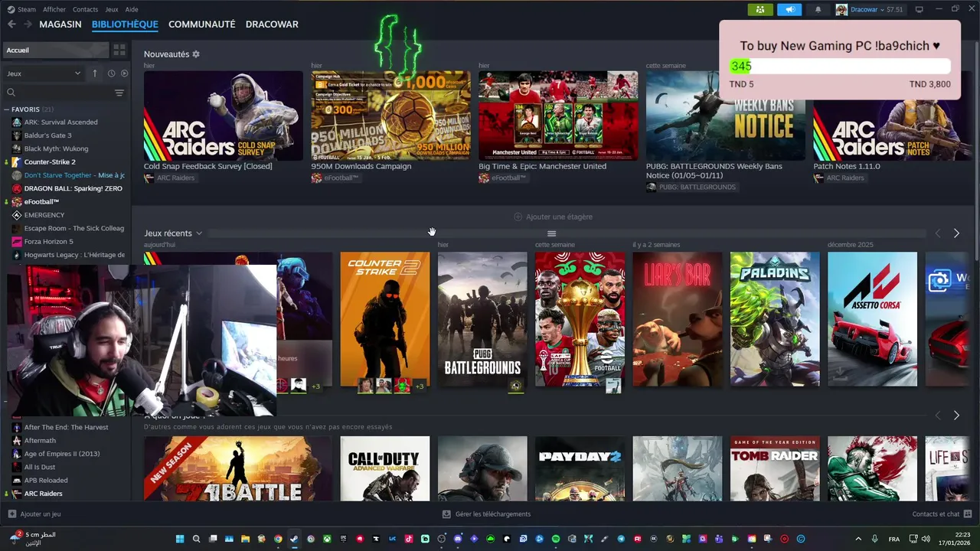
Task: Select Paladins game cover
Action: coord(775,319)
